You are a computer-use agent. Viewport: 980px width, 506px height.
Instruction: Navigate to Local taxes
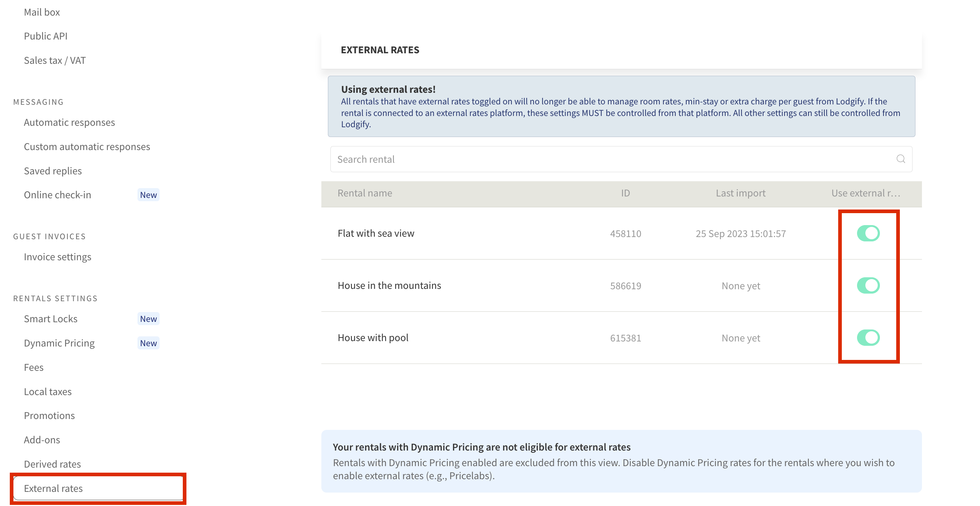(48, 391)
